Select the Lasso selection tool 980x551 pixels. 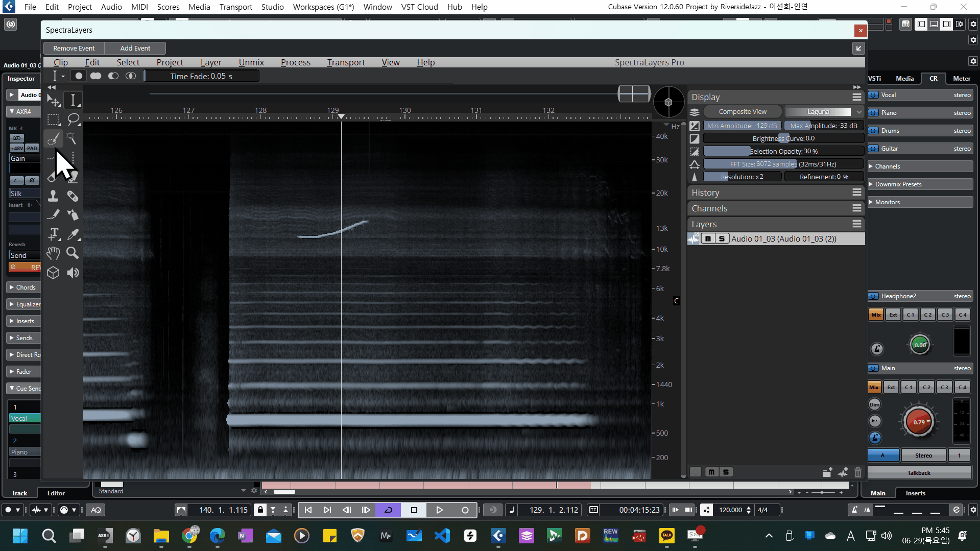pos(73,119)
